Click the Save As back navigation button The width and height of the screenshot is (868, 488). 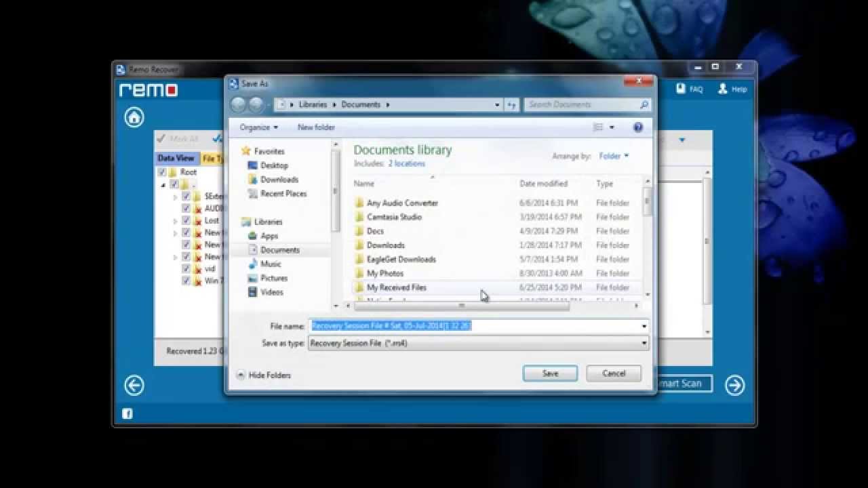pyautogui.click(x=239, y=104)
